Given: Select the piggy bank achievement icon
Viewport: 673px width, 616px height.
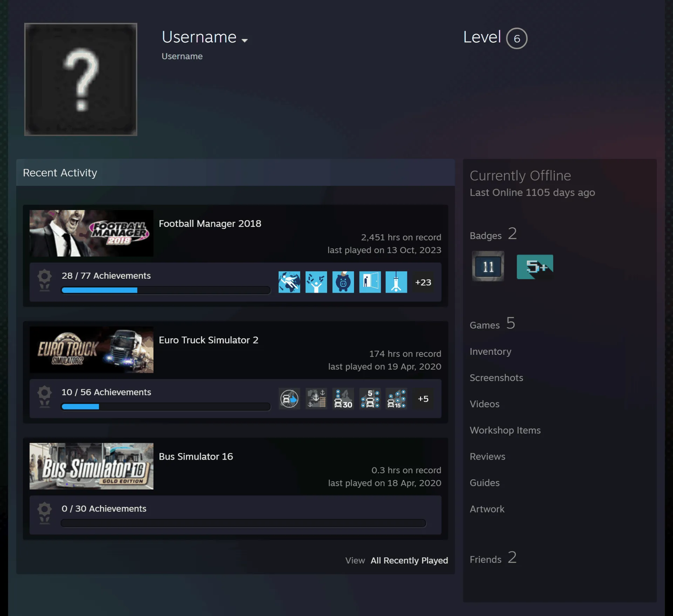Looking at the screenshot, I should [343, 282].
